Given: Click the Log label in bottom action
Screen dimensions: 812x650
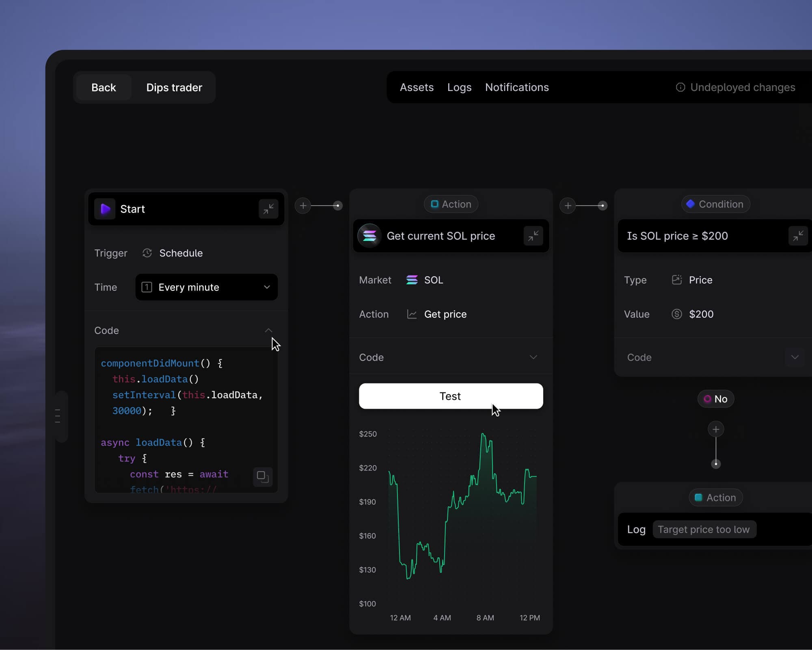Looking at the screenshot, I should coord(636,529).
